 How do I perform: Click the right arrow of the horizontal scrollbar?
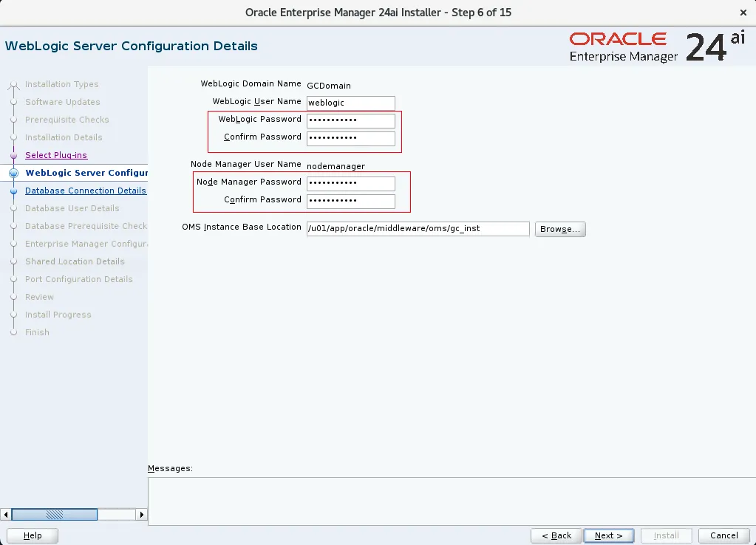coord(142,514)
